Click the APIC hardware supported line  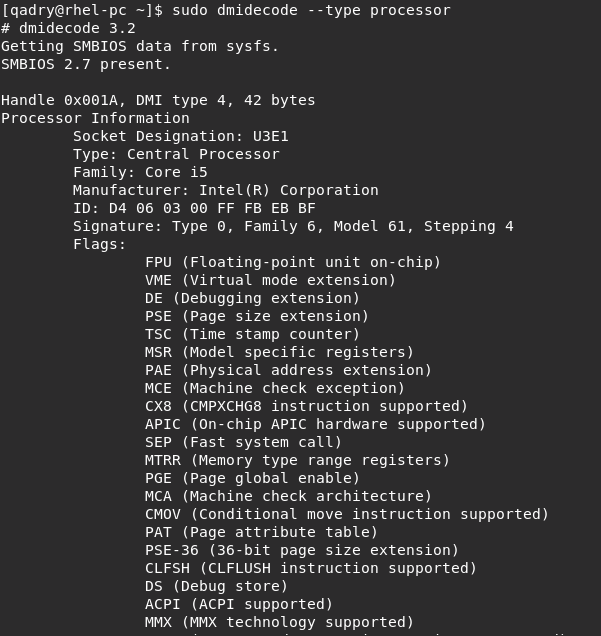(x=316, y=424)
